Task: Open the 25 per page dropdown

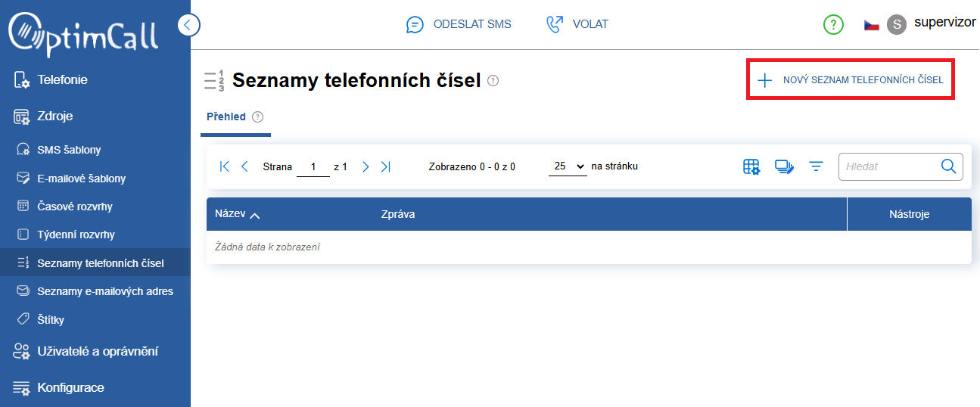Action: (x=568, y=166)
